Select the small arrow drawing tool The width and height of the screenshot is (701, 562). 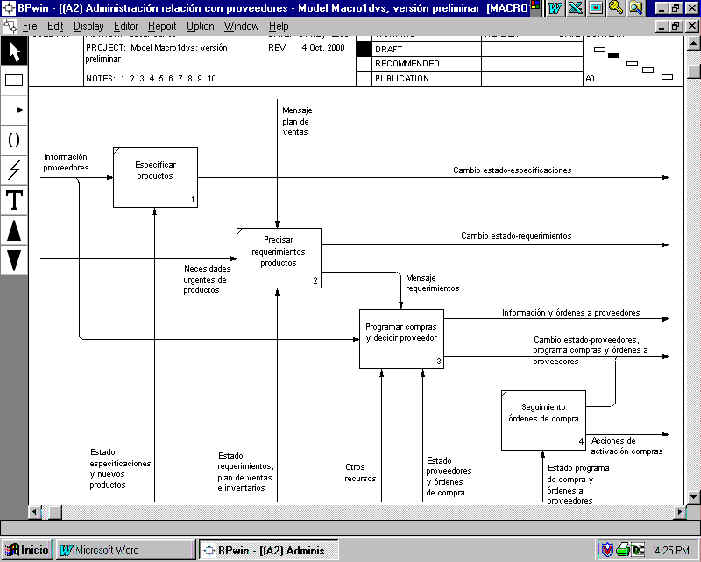pos(14,110)
